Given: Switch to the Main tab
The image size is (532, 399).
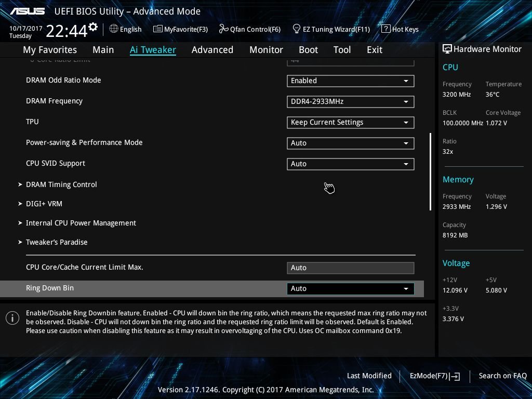Looking at the screenshot, I should click(x=103, y=50).
